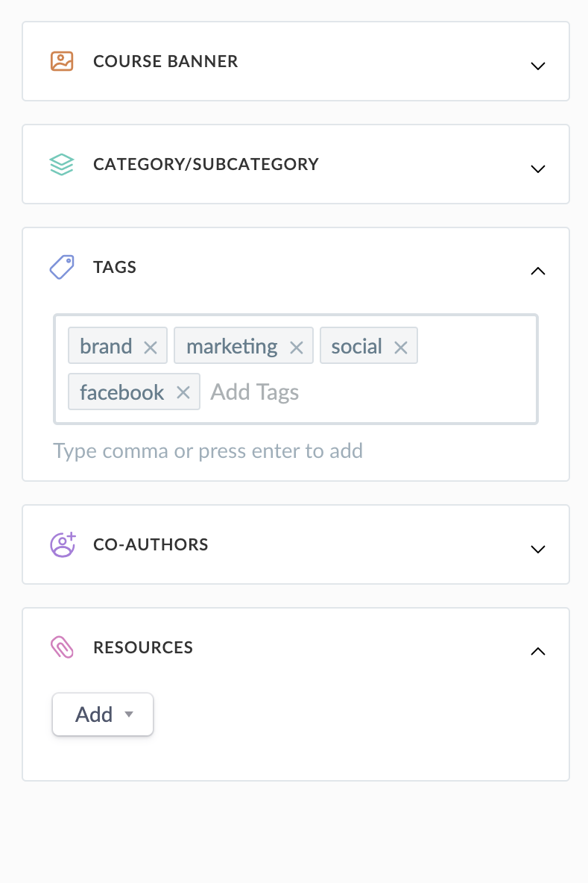Expand the Co-Authors section
This screenshot has height=883, width=588.
[537, 549]
